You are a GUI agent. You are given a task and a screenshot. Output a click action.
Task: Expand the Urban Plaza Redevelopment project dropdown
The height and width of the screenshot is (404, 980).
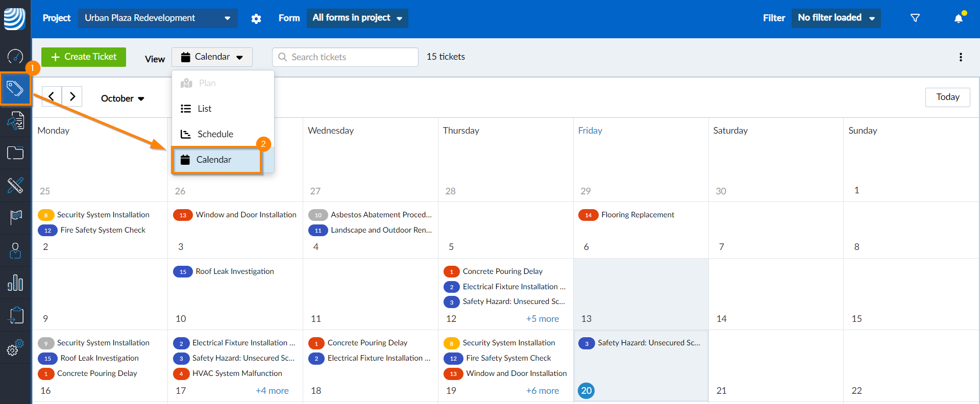pos(158,18)
